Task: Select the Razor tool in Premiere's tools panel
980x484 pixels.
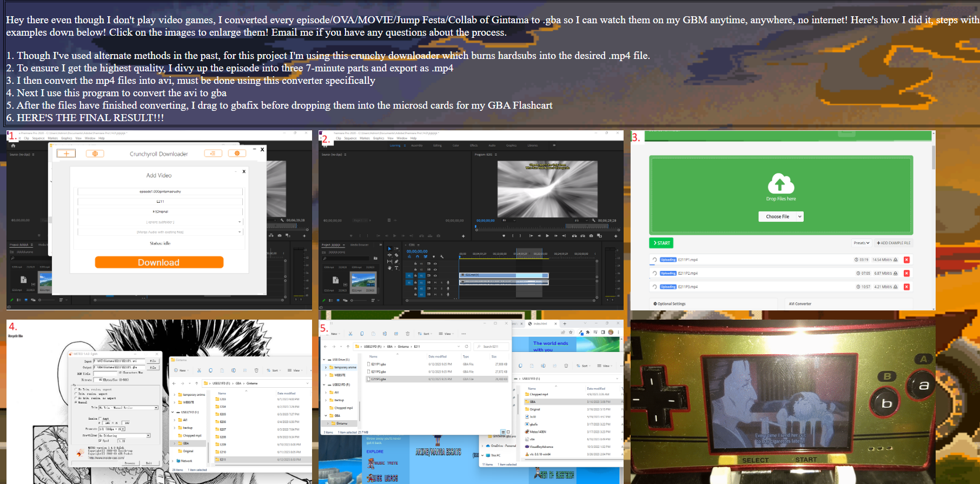Action: [x=396, y=255]
